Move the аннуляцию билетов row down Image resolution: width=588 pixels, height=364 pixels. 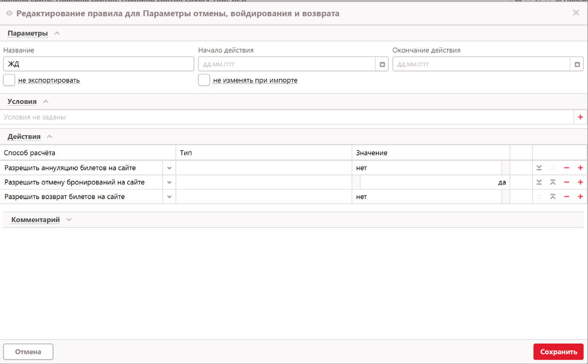pos(539,168)
